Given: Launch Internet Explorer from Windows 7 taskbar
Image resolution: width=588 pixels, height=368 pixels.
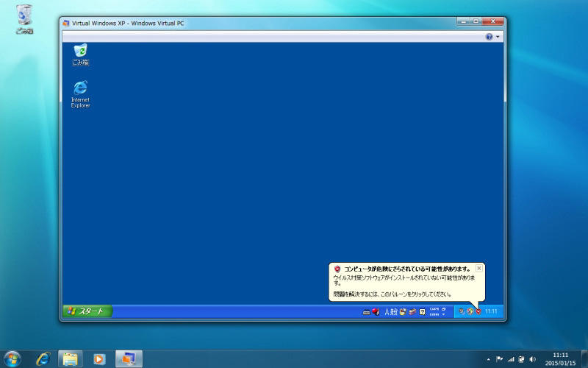Looking at the screenshot, I should click(x=43, y=358).
